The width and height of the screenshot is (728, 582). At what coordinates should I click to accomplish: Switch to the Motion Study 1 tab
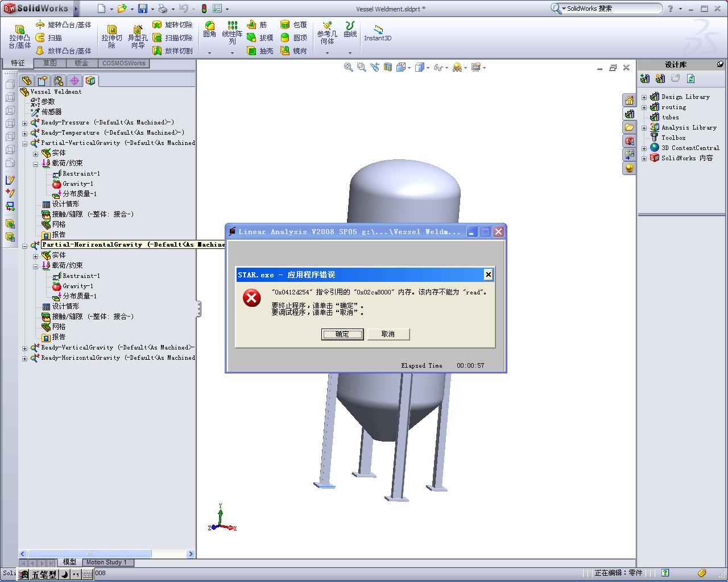click(x=106, y=562)
